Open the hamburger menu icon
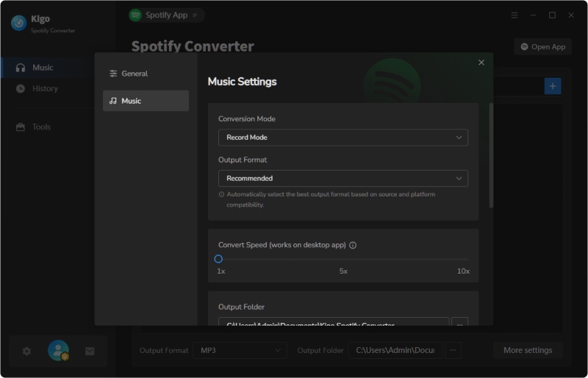Viewport: 588px width, 378px height. 514,15
